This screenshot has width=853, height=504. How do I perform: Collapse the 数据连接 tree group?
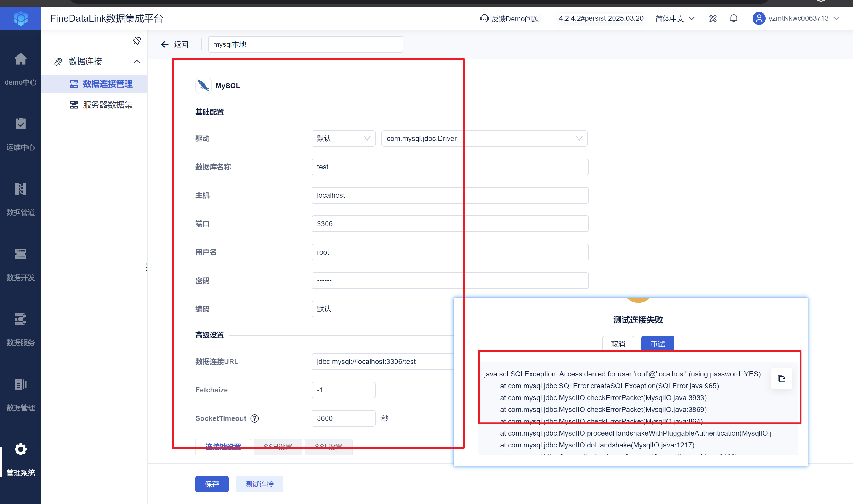(137, 62)
